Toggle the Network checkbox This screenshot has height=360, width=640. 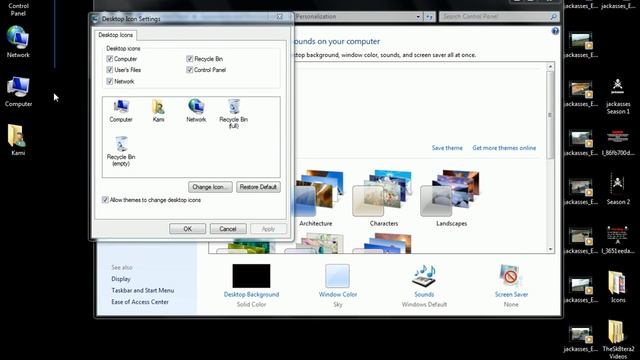109,81
